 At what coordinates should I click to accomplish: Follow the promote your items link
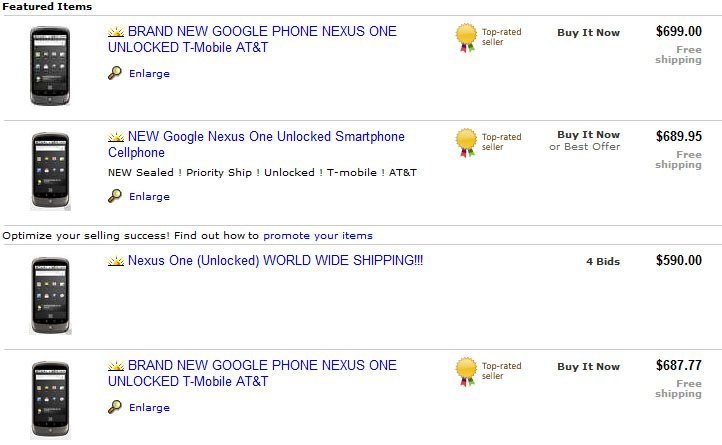[318, 235]
